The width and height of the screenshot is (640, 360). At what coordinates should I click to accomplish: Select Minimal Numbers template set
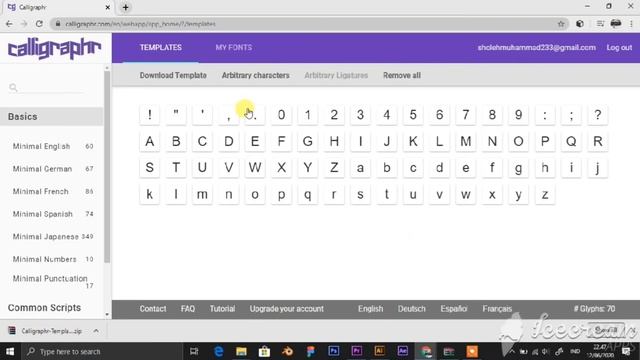(x=53, y=259)
